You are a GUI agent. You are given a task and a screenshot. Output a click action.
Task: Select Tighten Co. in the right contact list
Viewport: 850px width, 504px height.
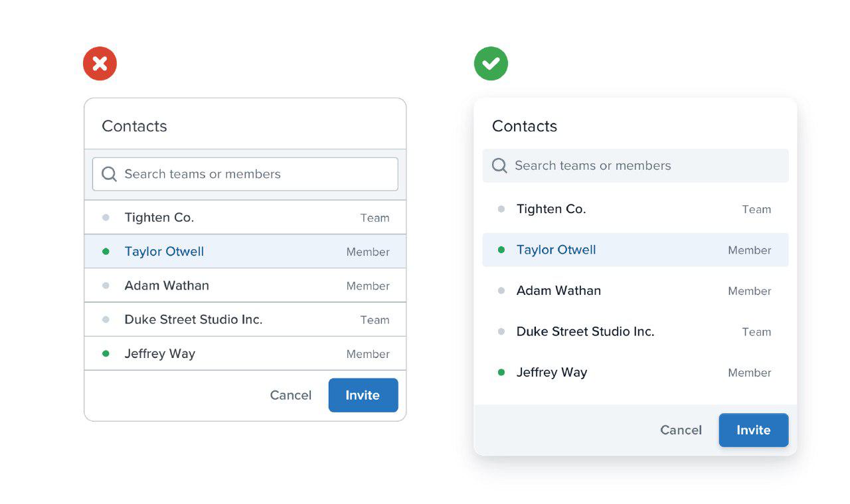tap(551, 209)
